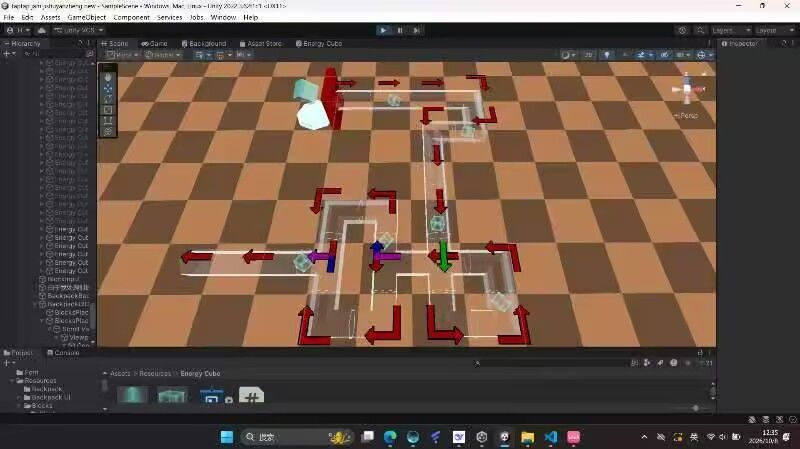Viewport: 800px width, 449px height.
Task: Select the Scale tool in Scene toolbar
Action: [x=108, y=110]
